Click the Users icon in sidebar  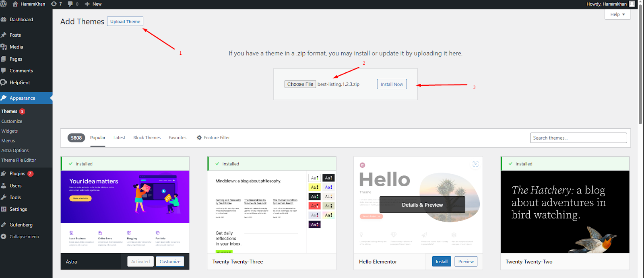pyautogui.click(x=4, y=185)
